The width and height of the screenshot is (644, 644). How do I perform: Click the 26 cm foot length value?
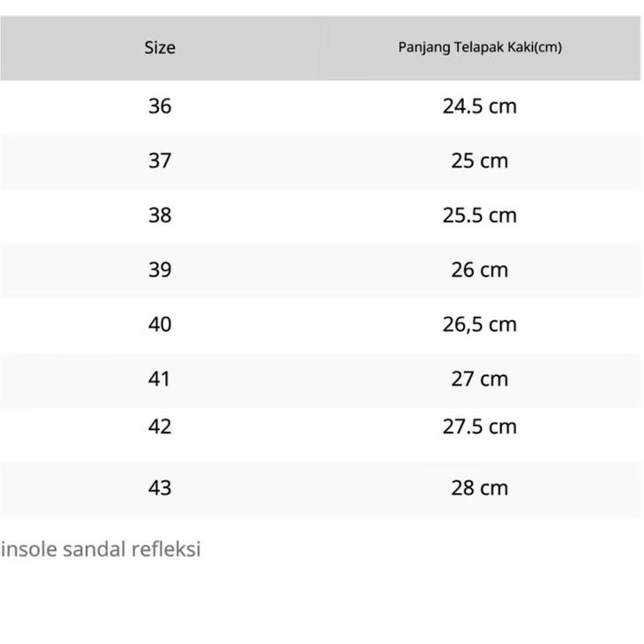click(x=479, y=270)
